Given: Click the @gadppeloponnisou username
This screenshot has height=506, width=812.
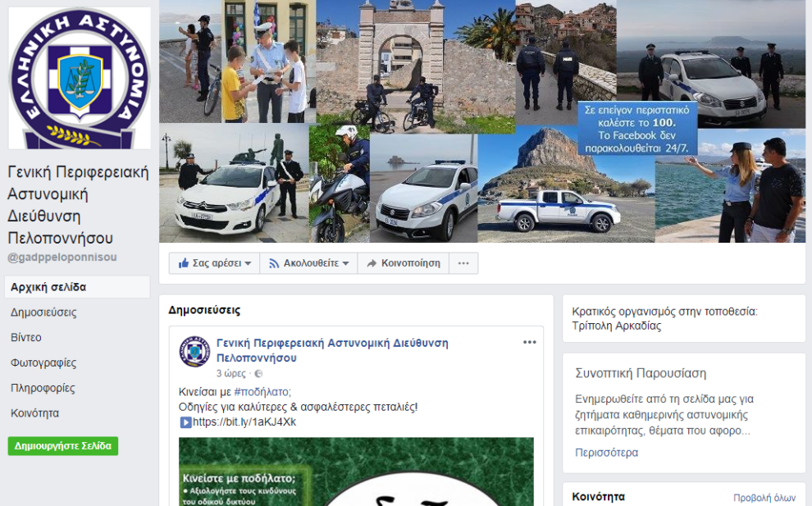Looking at the screenshot, I should click(x=62, y=258).
